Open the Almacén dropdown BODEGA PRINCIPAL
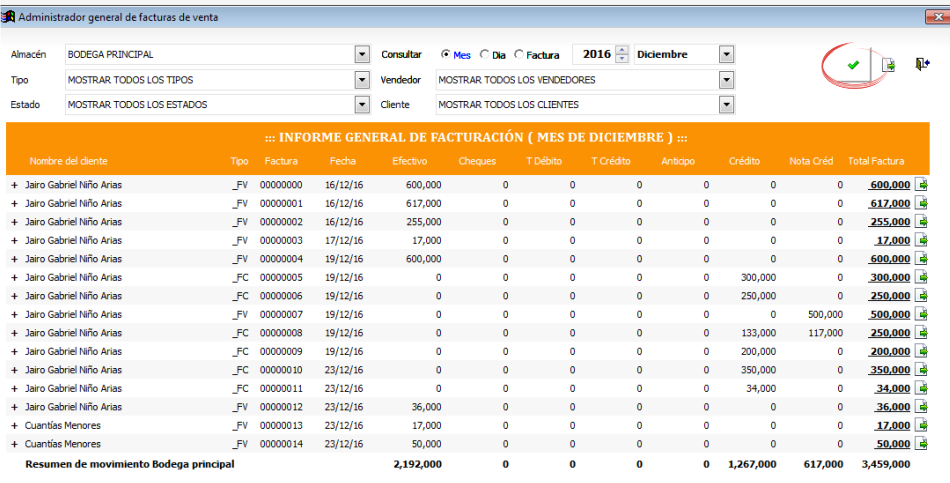Screen dimensions: 950x483 (x=362, y=55)
